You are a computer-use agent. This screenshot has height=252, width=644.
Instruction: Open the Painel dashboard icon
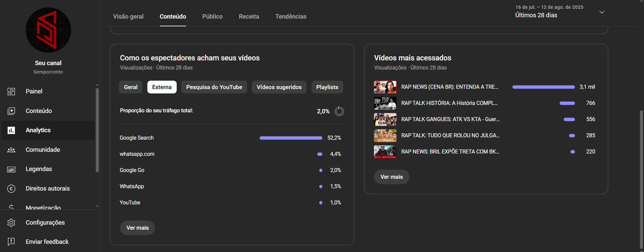(x=11, y=91)
